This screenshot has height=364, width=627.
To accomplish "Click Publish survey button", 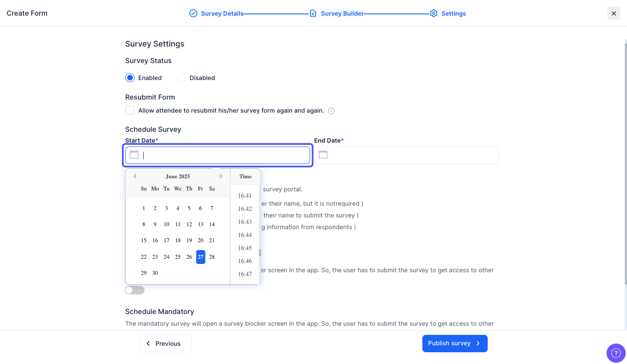I will pos(455,344).
